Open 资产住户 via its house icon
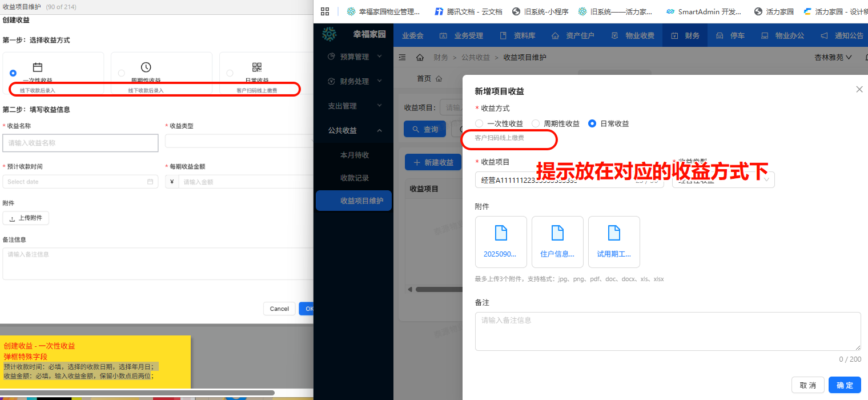 554,35
